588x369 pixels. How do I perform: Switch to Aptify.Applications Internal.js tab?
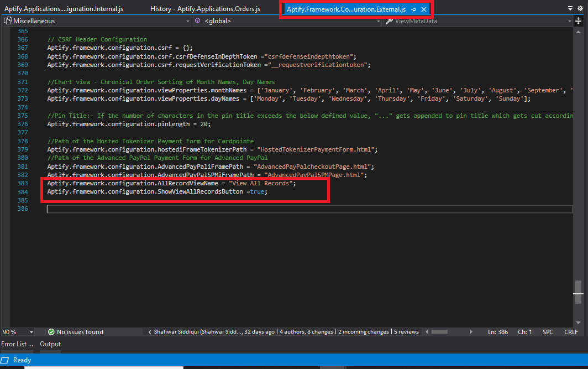(64, 9)
